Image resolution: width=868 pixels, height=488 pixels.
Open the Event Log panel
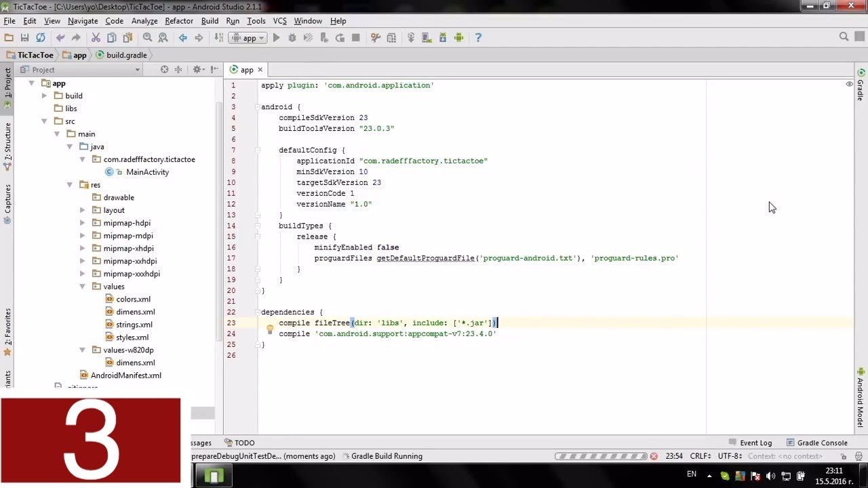(750, 443)
